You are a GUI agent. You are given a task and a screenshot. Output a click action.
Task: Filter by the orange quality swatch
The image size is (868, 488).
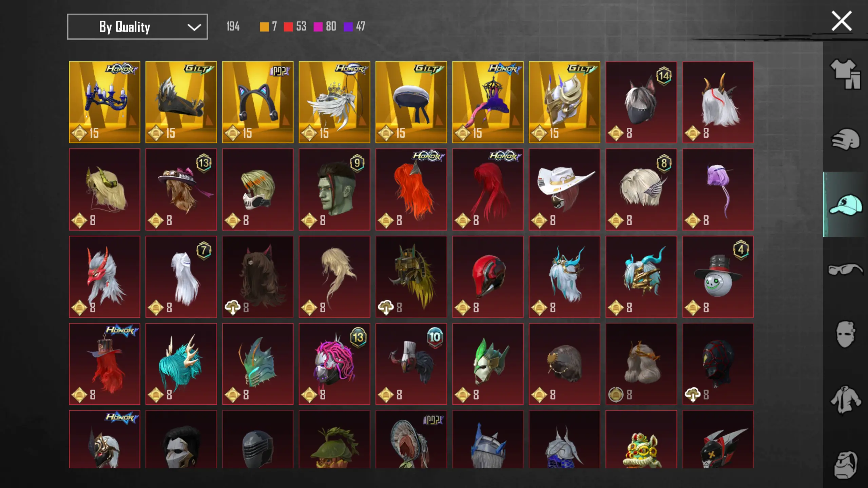pyautogui.click(x=264, y=27)
